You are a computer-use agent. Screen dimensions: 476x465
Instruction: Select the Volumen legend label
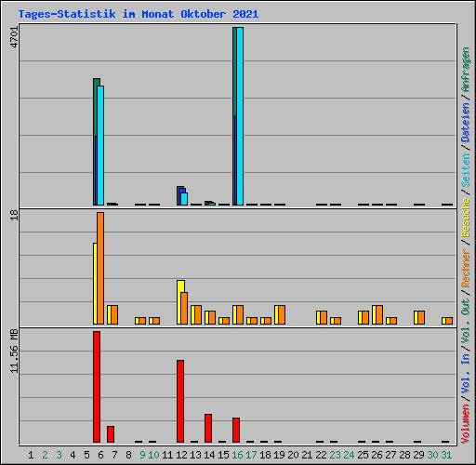pos(466,424)
